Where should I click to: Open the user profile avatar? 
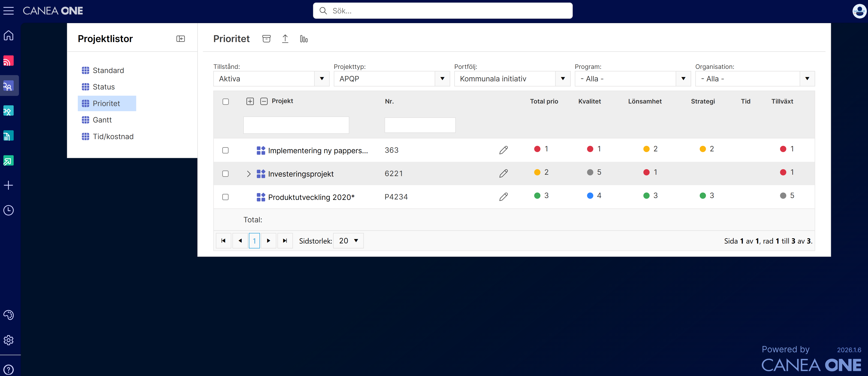point(859,11)
